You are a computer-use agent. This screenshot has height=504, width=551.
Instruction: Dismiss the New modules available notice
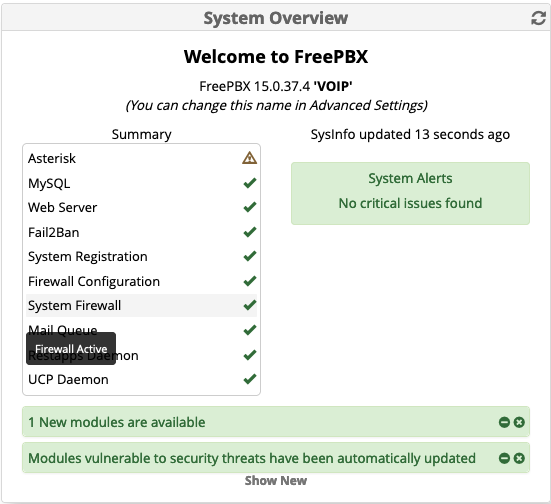[x=519, y=422]
